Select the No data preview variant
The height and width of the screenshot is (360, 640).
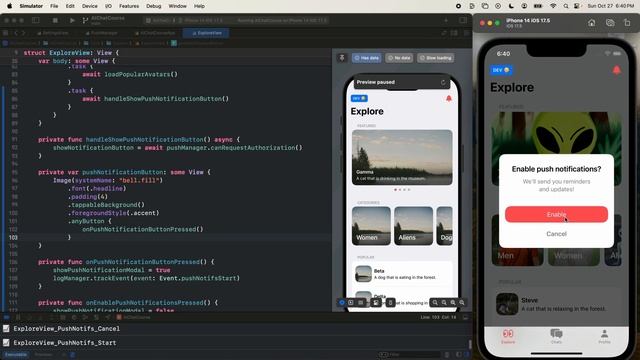(x=399, y=58)
